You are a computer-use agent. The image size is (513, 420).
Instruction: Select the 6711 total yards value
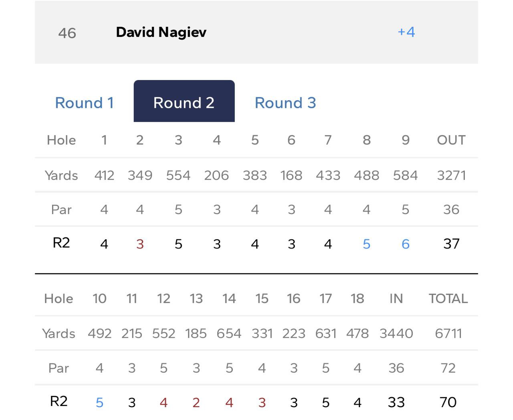(x=448, y=333)
